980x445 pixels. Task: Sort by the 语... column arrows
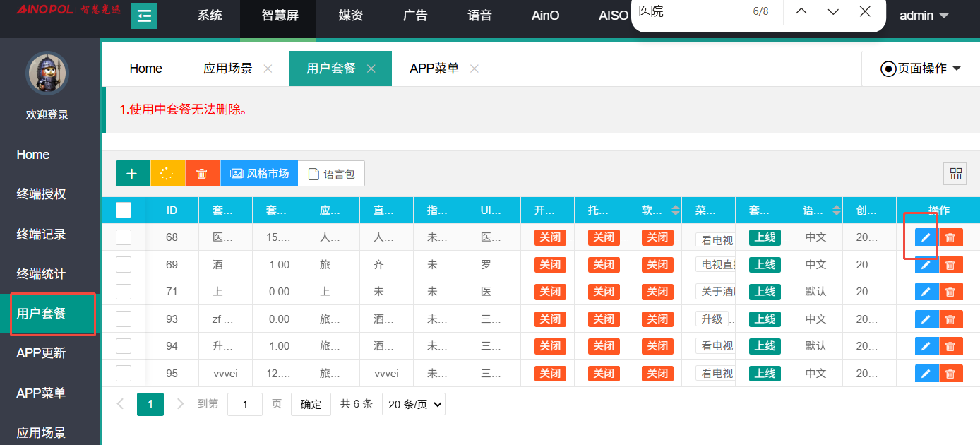837,210
